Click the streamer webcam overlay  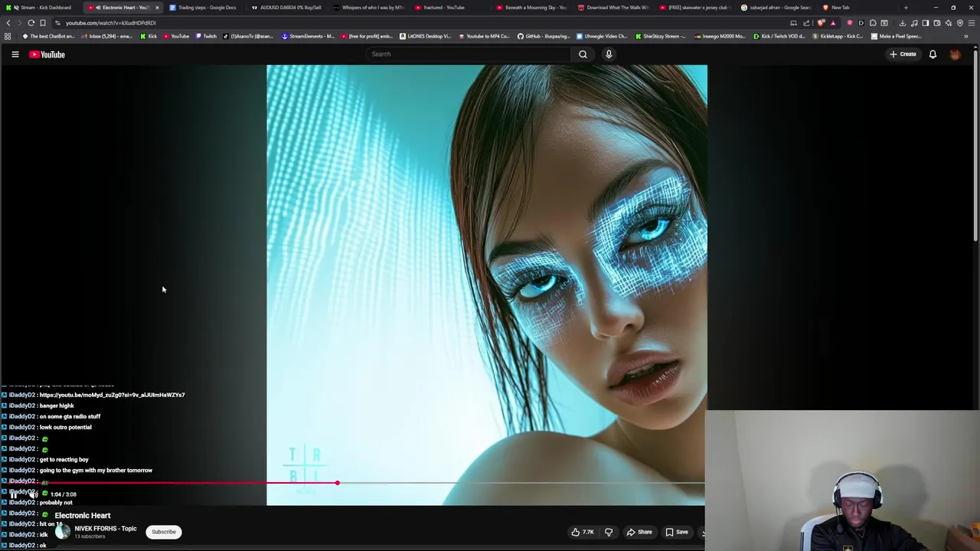pos(842,481)
